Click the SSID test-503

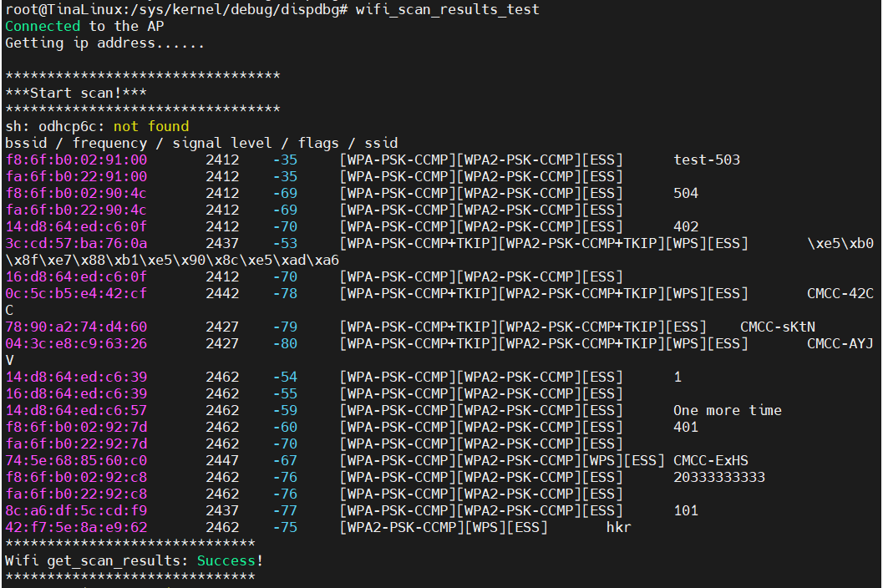(707, 160)
